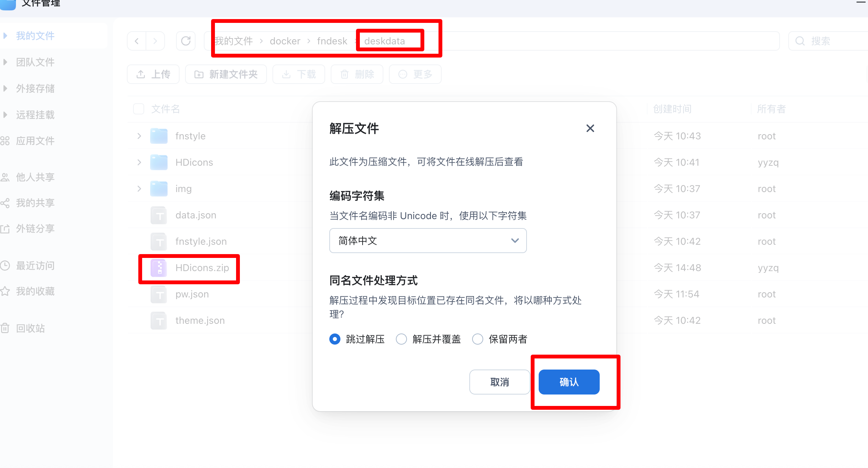Click the 搜索 search input field
This screenshot has width=868, height=468.
click(832, 41)
